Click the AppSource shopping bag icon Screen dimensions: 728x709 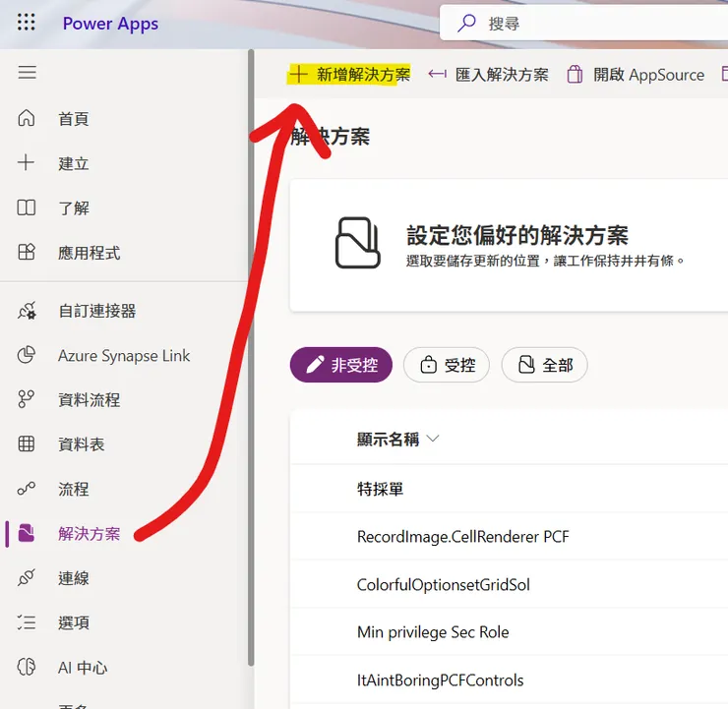tap(575, 74)
